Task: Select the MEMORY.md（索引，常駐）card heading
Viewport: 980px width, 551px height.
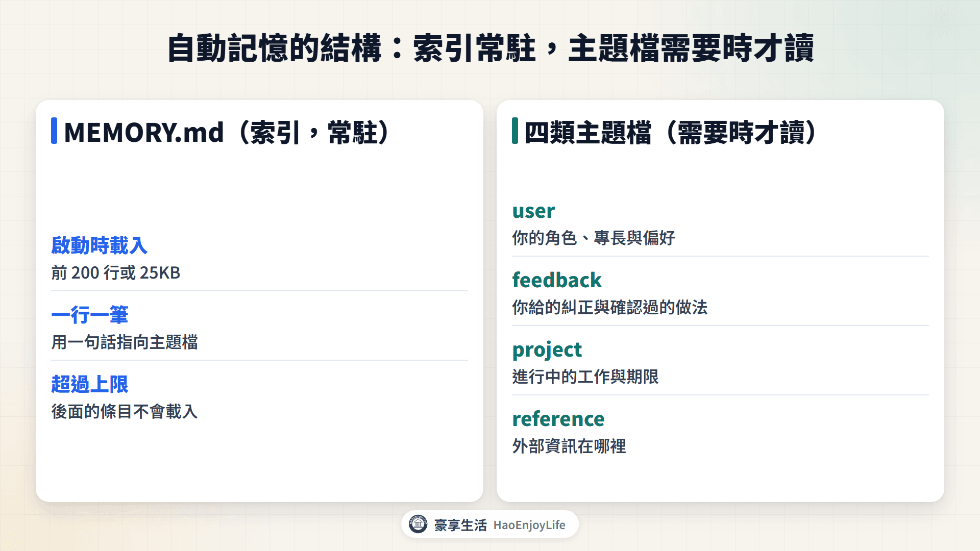Action: click(x=227, y=132)
